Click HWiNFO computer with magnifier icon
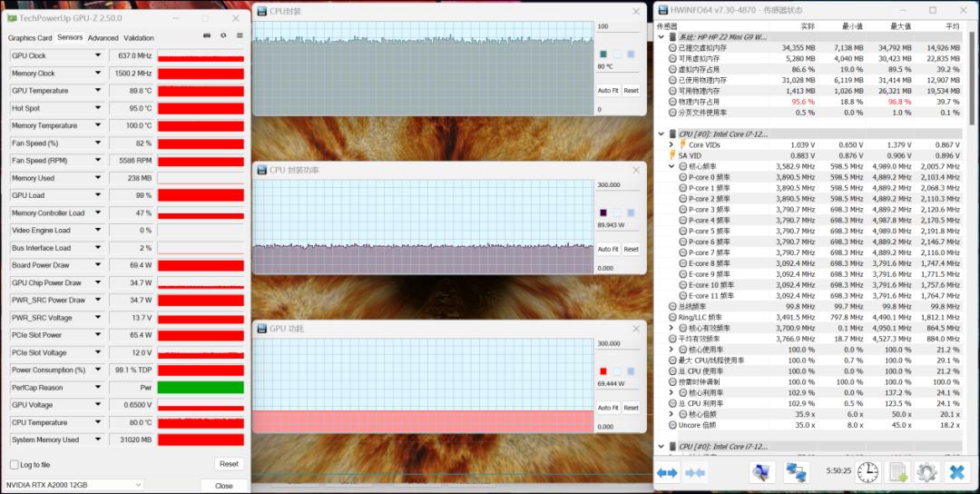 761,472
